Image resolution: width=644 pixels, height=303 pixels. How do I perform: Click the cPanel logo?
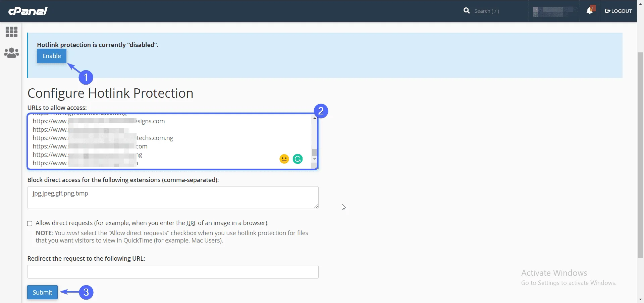28,11
